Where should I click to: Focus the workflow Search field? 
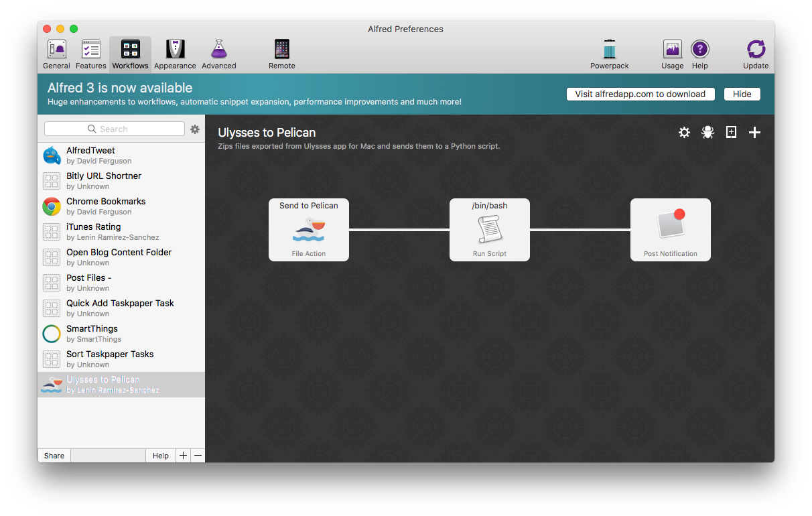coord(115,129)
